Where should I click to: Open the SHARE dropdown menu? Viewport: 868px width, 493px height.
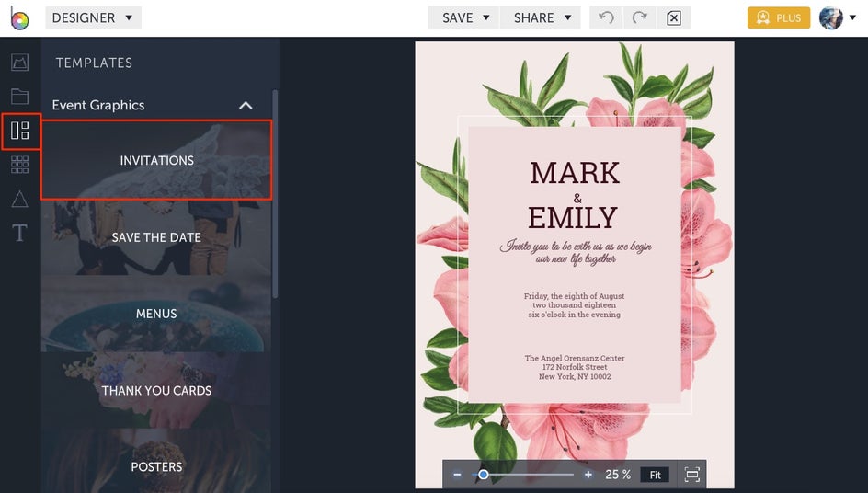pos(541,17)
